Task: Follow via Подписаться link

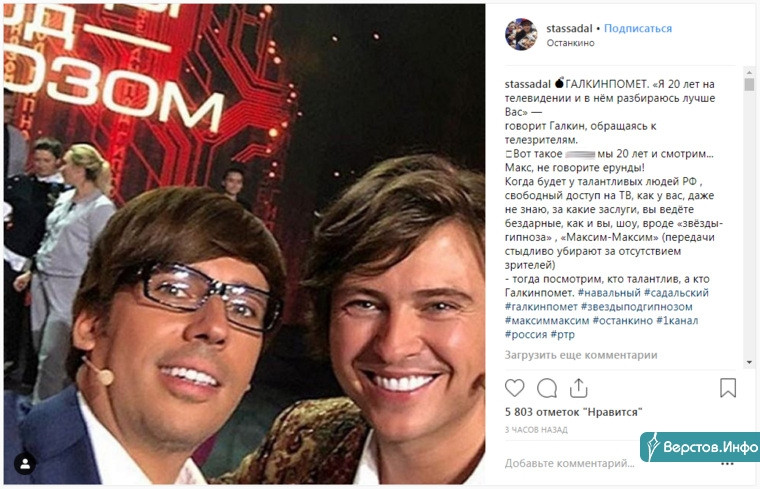Action: [638, 29]
